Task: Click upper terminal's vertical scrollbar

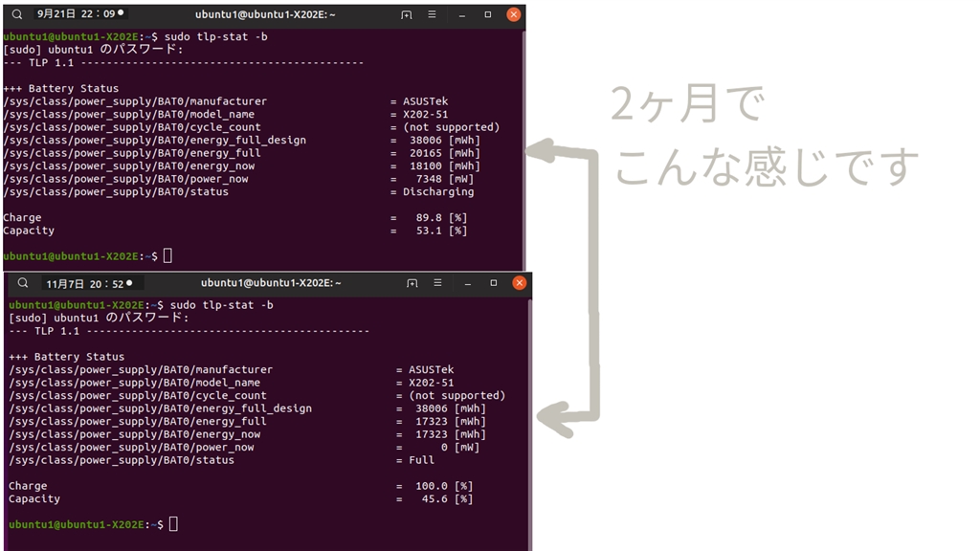Action: coord(523,150)
